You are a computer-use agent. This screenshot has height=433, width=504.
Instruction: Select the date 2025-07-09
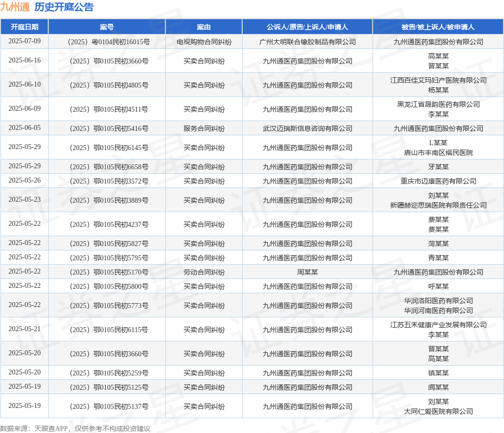tap(25, 41)
